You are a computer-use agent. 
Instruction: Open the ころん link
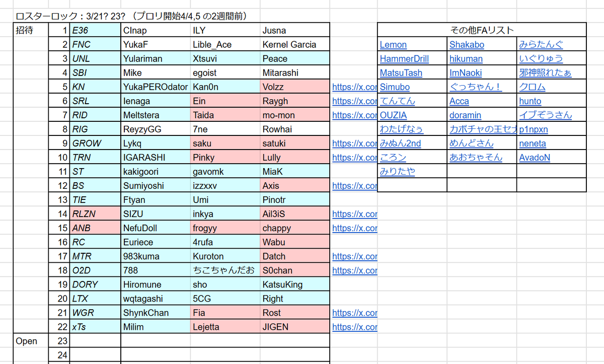(393, 157)
